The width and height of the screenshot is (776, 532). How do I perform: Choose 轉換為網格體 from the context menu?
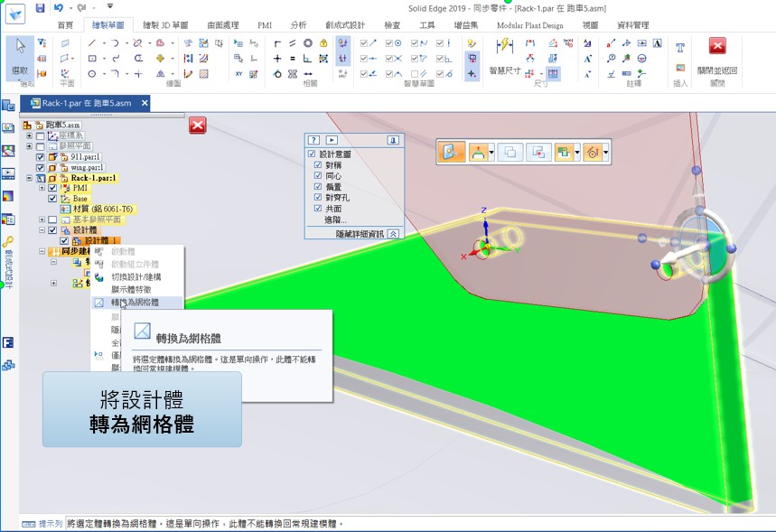[x=137, y=303]
